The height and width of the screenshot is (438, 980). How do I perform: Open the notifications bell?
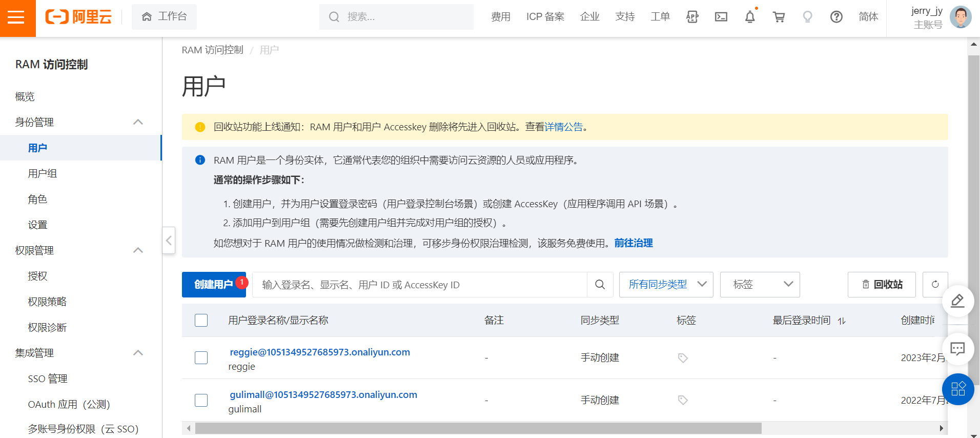coord(750,17)
